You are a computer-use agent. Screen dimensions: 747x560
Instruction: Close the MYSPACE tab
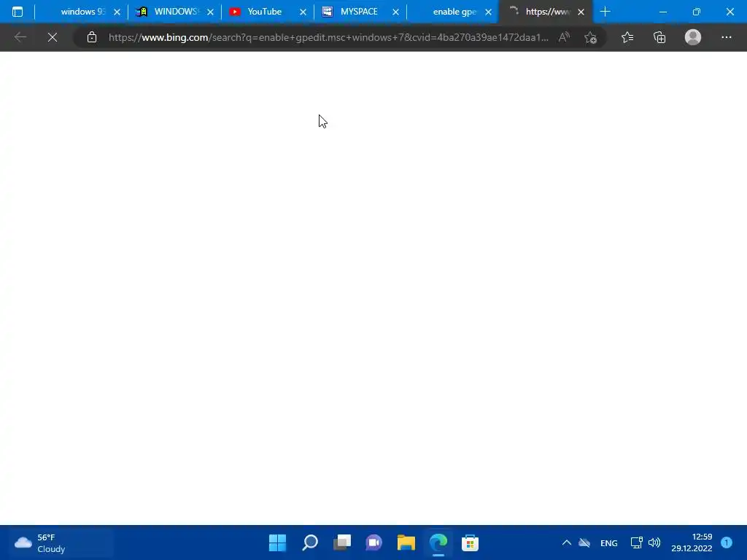(x=395, y=12)
